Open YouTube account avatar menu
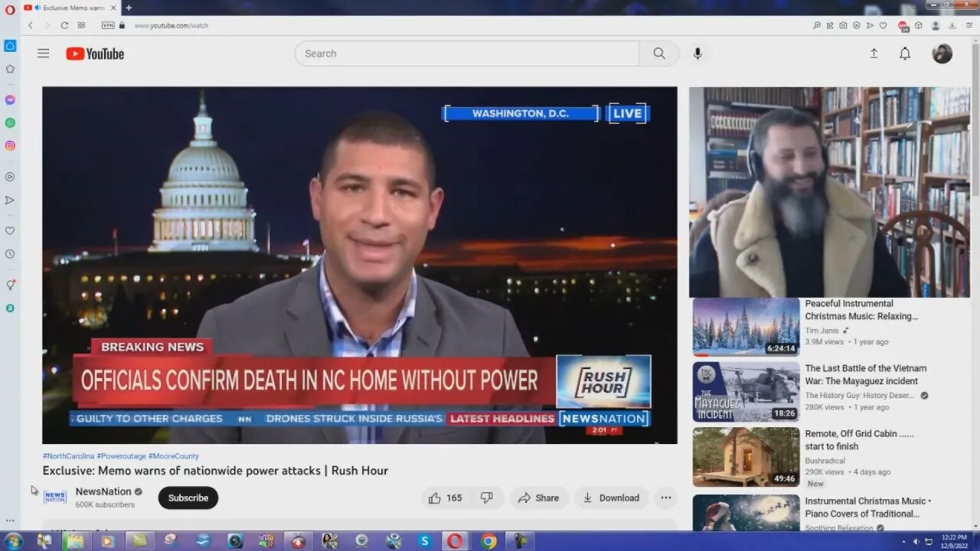 (x=942, y=54)
